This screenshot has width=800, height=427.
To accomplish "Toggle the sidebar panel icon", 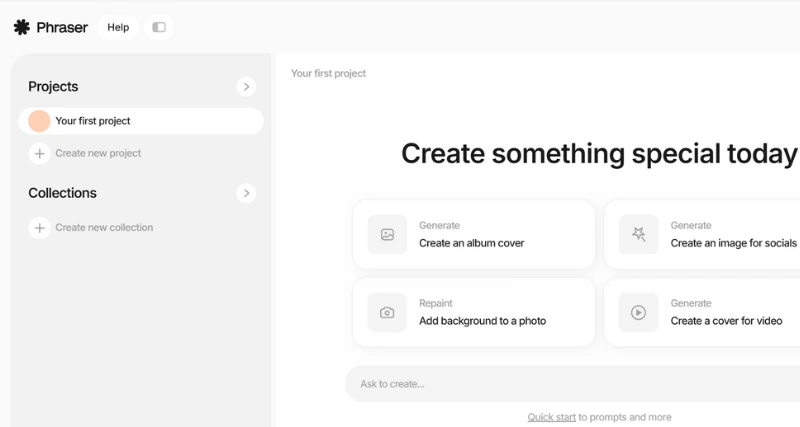I will tap(159, 27).
